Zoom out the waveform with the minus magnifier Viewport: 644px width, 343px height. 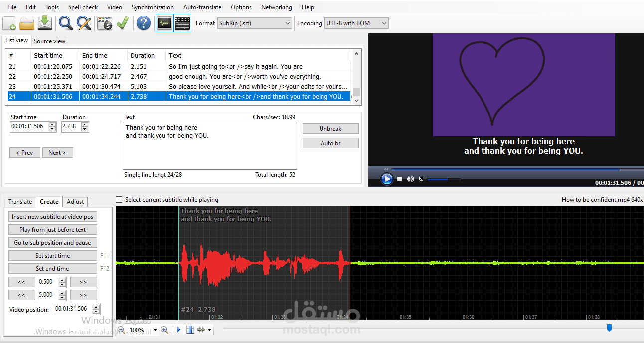click(x=121, y=330)
